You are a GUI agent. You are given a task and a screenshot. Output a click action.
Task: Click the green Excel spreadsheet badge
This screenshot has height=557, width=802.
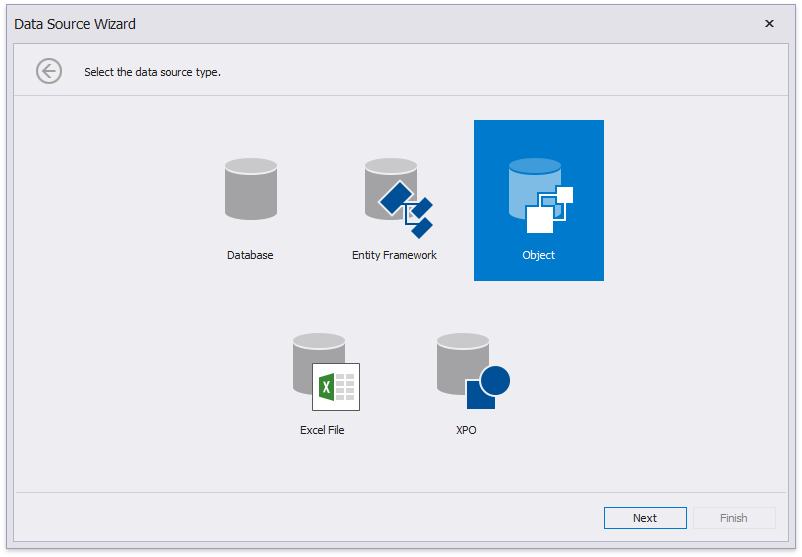click(x=335, y=387)
